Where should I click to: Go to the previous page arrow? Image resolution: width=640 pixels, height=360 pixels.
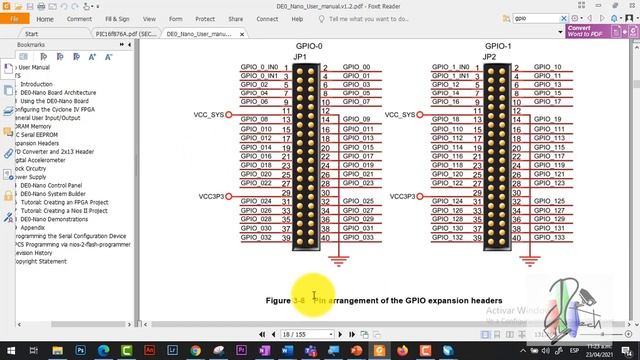[x=273, y=334]
